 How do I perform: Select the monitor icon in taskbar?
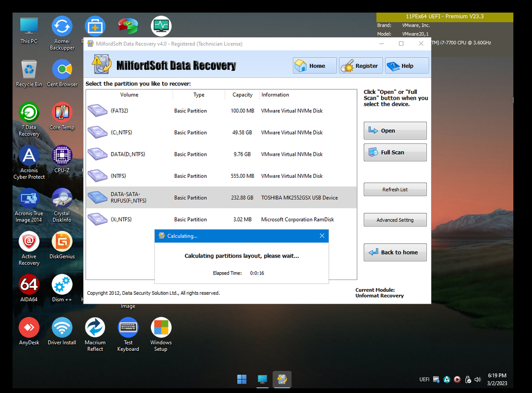point(262,379)
